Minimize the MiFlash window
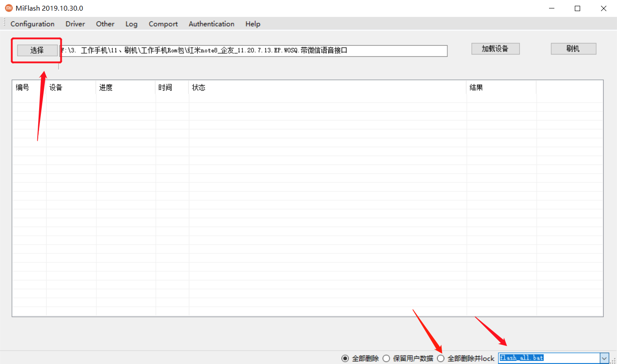617x364 pixels. coord(552,8)
